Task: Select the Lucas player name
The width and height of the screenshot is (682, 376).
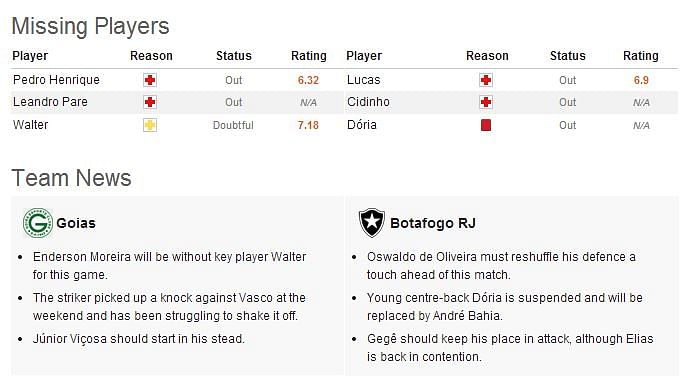Action: pyautogui.click(x=364, y=80)
